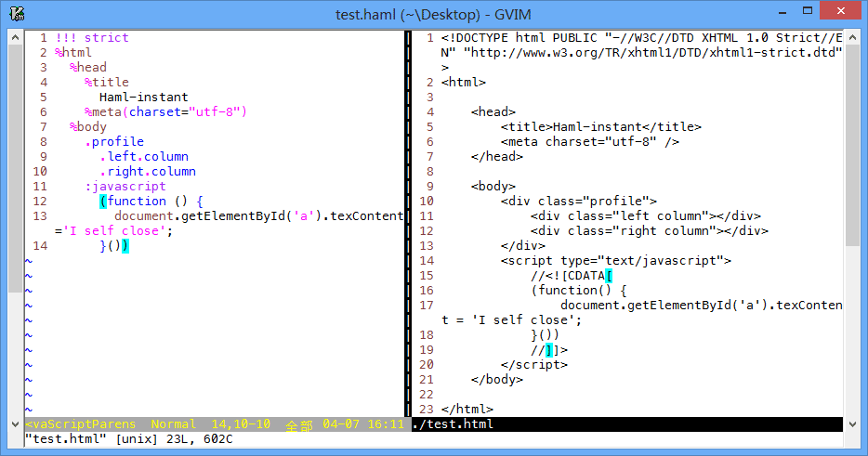Click '(function() {' on right line 16
868x456 pixels.
point(578,291)
